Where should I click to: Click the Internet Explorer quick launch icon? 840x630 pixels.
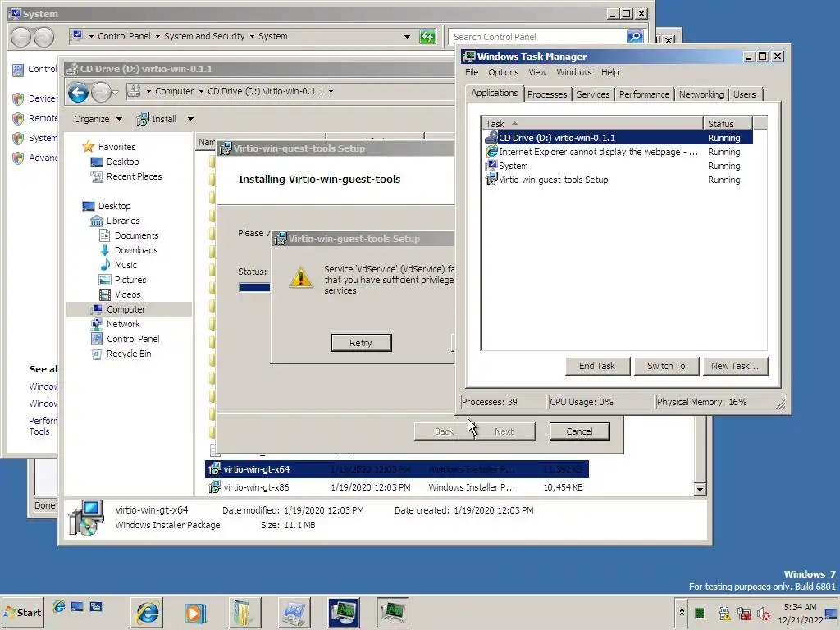point(59,606)
